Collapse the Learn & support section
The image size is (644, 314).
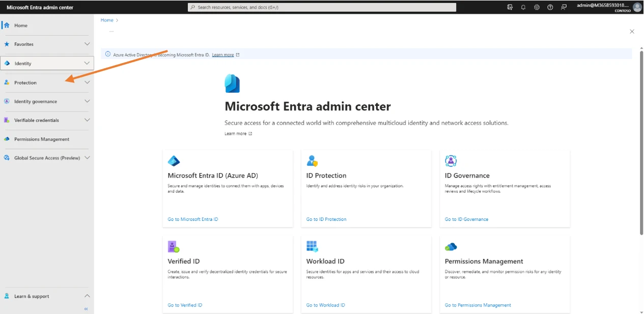(x=87, y=296)
